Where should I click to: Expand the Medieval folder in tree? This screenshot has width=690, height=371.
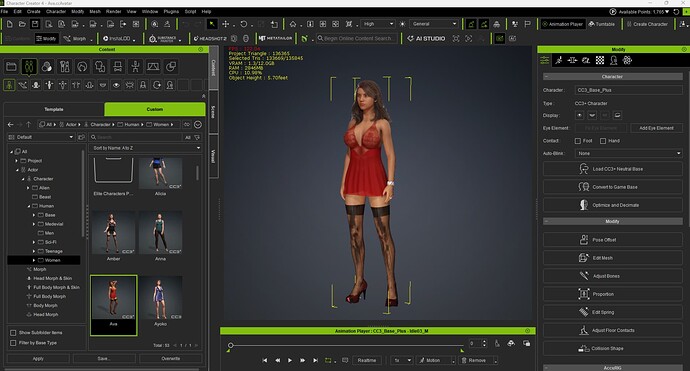[x=34, y=224]
